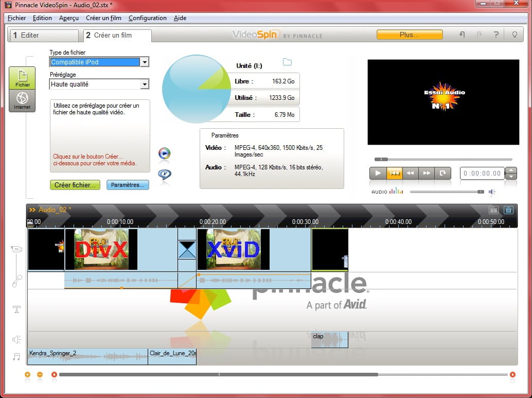Increase the timecode with the up stepper

pos(511,170)
